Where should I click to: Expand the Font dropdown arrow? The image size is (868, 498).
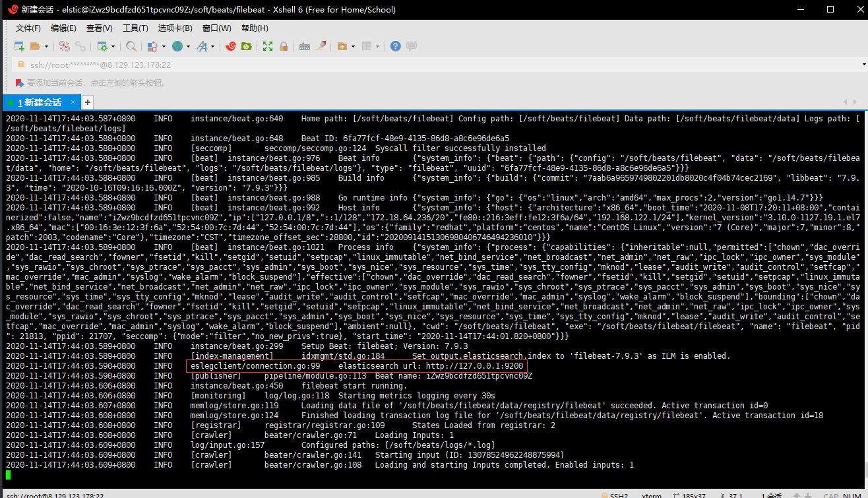pos(212,46)
